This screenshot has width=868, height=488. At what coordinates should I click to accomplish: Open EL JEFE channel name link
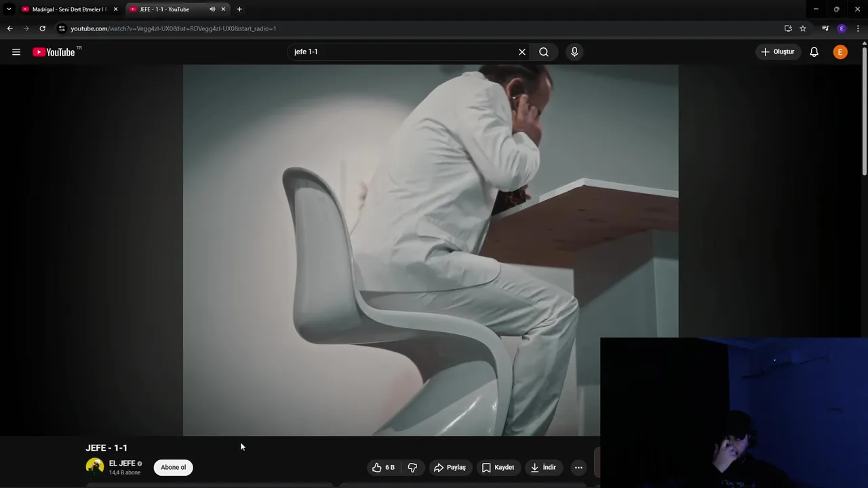(122, 464)
